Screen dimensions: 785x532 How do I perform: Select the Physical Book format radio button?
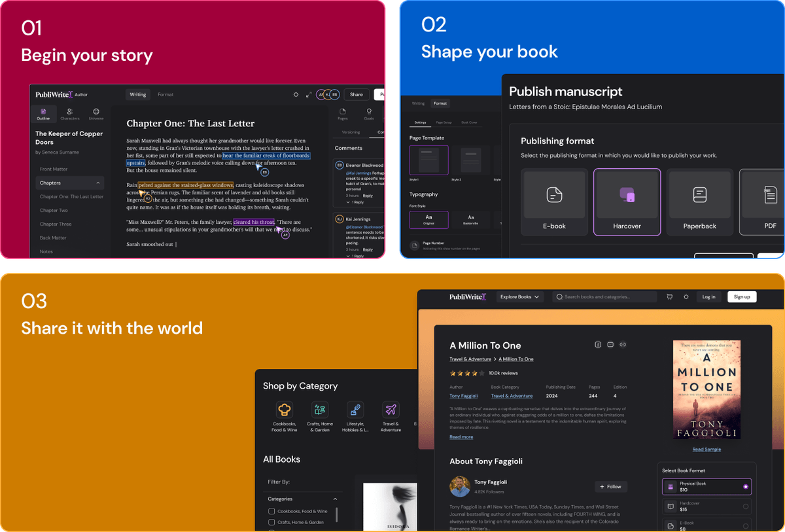[x=745, y=487]
